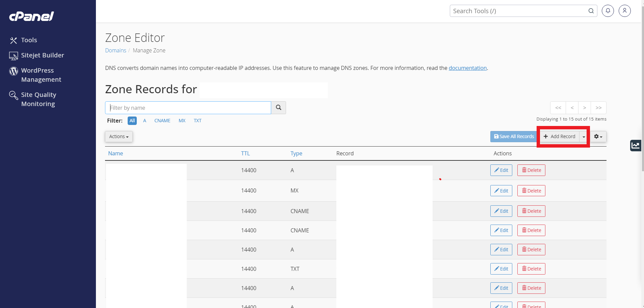Filter records by CNAME type
The height and width of the screenshot is (308, 644).
point(162,121)
